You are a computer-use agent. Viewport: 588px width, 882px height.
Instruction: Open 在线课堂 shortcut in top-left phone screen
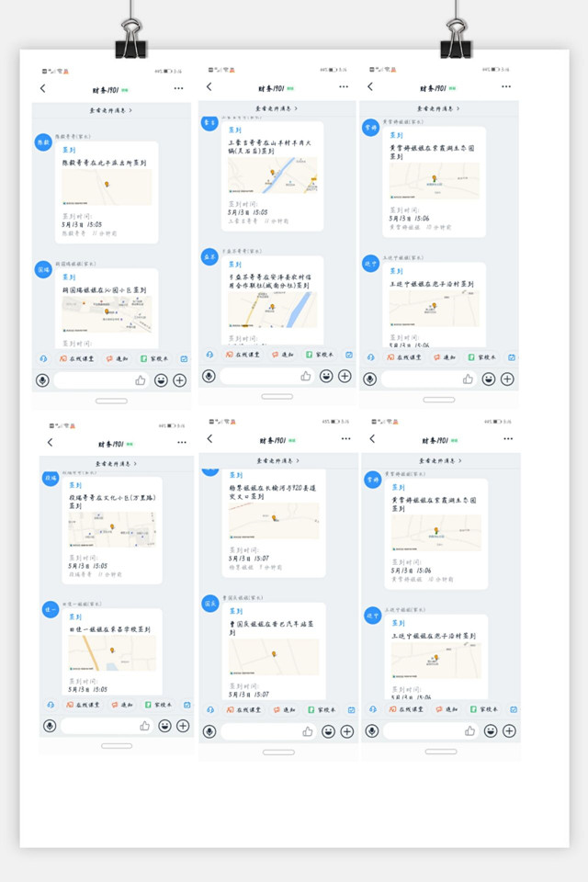[x=77, y=359]
